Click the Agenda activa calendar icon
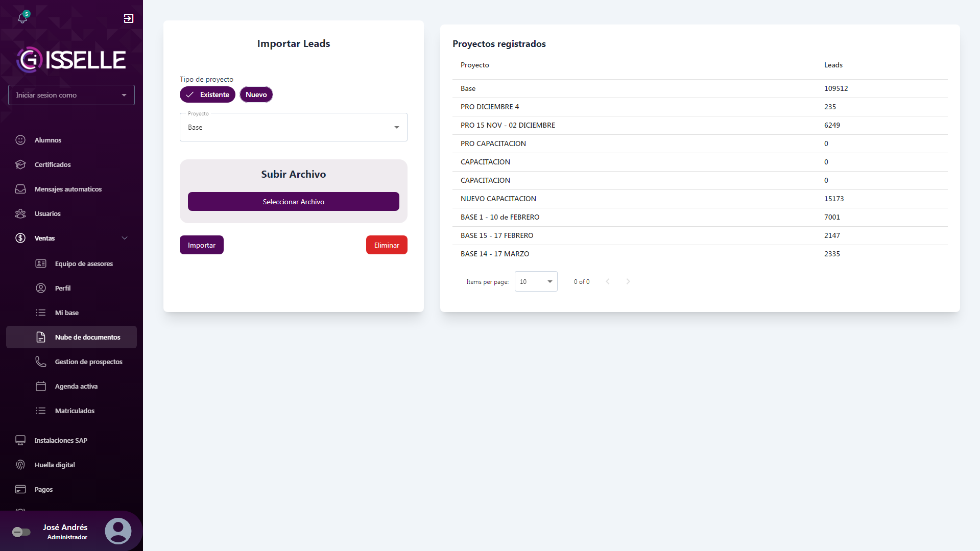Image resolution: width=980 pixels, height=551 pixels. tap(41, 386)
